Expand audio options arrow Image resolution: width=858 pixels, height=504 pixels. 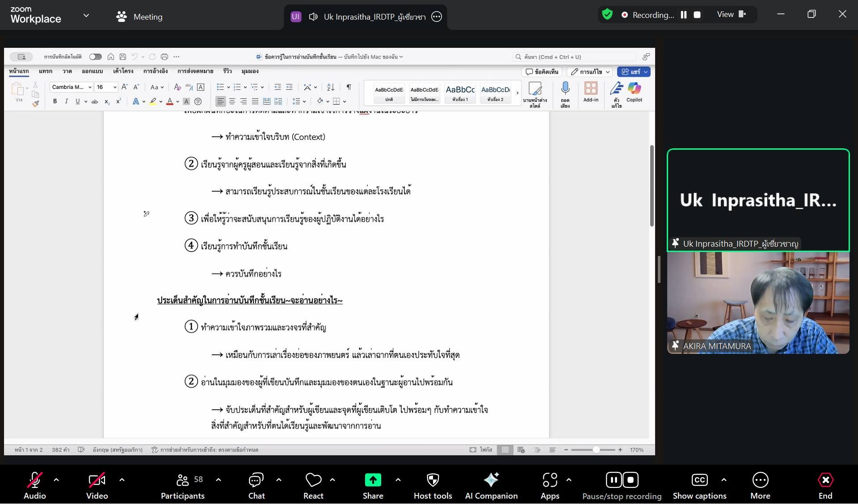[x=56, y=480]
